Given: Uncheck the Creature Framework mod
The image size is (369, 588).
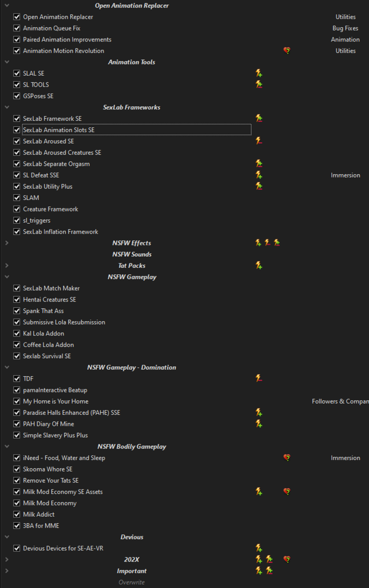Looking at the screenshot, I should [x=17, y=209].
